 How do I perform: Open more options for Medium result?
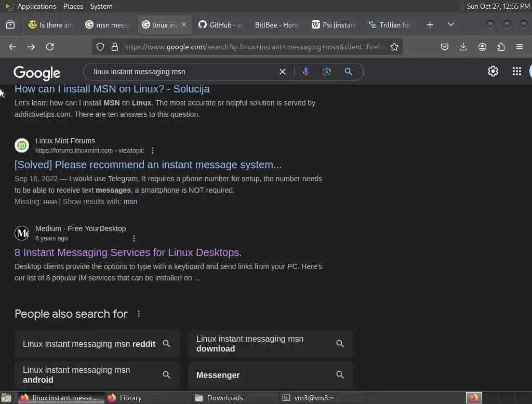pyautogui.click(x=134, y=238)
